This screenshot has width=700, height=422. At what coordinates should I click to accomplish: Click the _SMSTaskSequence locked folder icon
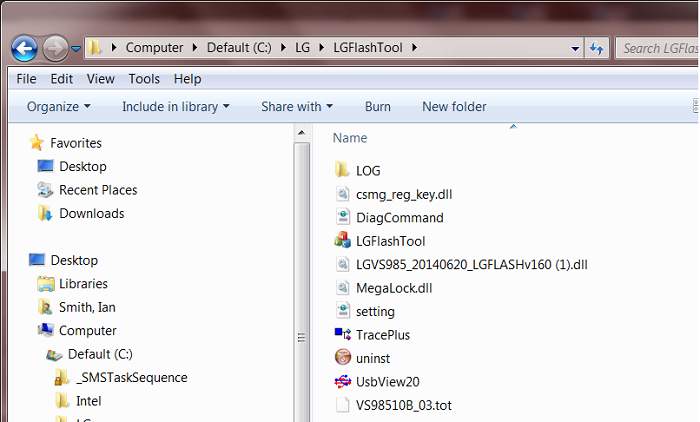[62, 377]
